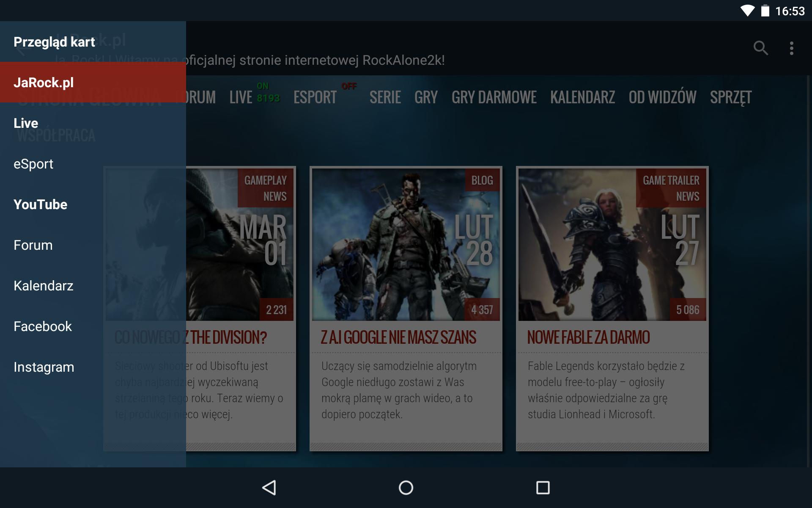Tap the Android back navigation button
The width and height of the screenshot is (812, 508).
tap(269, 488)
